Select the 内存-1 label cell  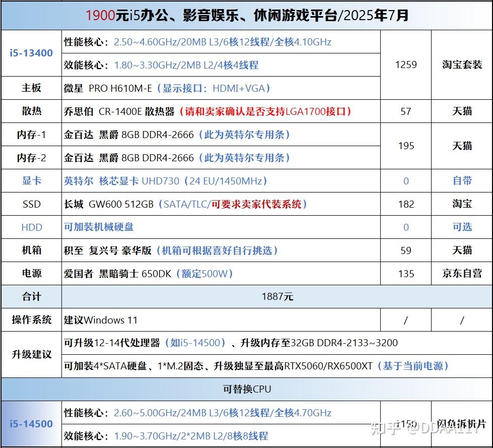click(31, 135)
